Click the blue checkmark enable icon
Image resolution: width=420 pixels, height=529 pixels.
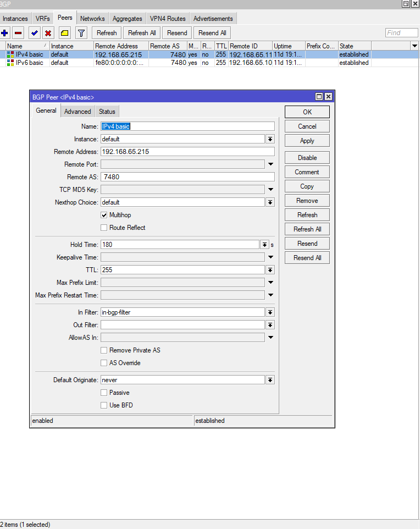[35, 33]
